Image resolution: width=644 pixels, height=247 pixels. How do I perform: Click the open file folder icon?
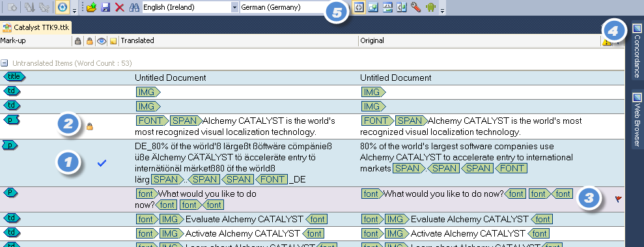click(x=91, y=7)
